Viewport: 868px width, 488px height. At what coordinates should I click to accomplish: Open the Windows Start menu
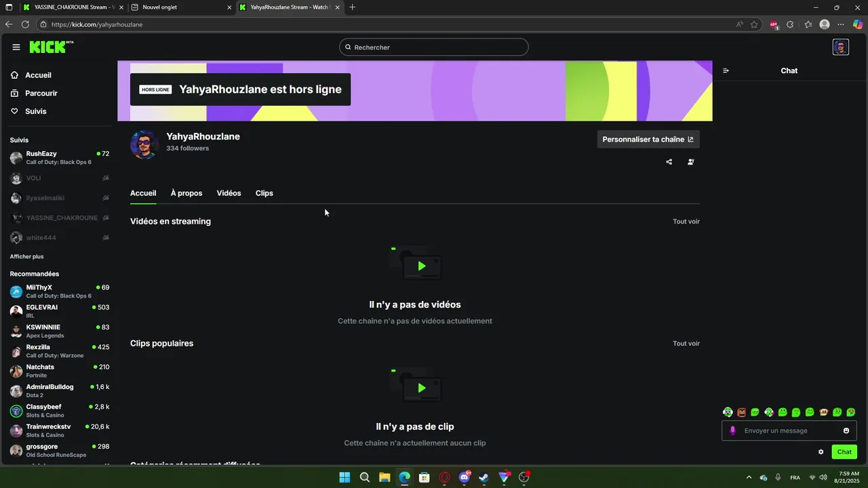pyautogui.click(x=344, y=477)
